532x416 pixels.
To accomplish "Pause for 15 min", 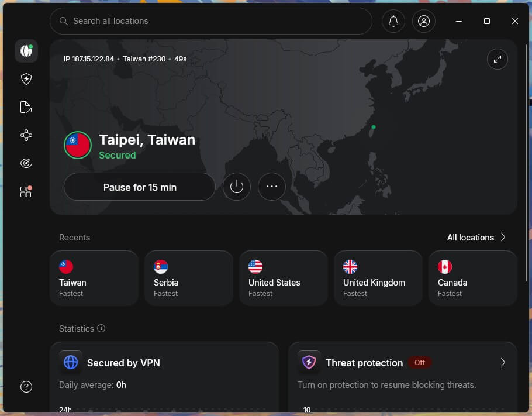I will (x=140, y=187).
